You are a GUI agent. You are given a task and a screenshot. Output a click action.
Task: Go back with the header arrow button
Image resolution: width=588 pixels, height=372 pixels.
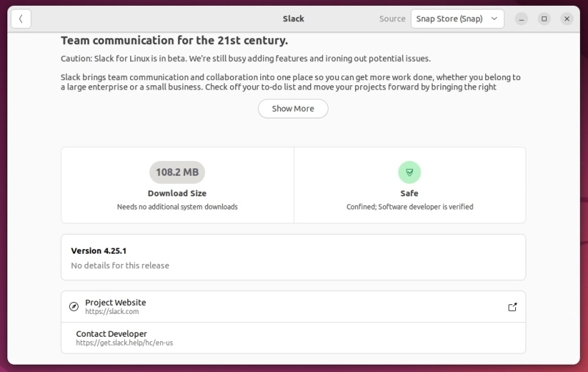[21, 19]
